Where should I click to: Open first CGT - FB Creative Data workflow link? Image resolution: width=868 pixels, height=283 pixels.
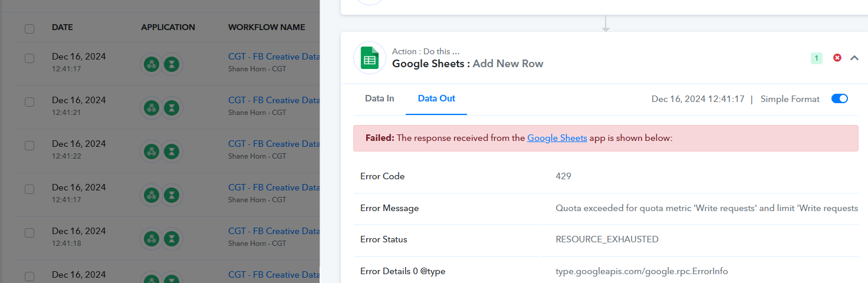tap(274, 57)
